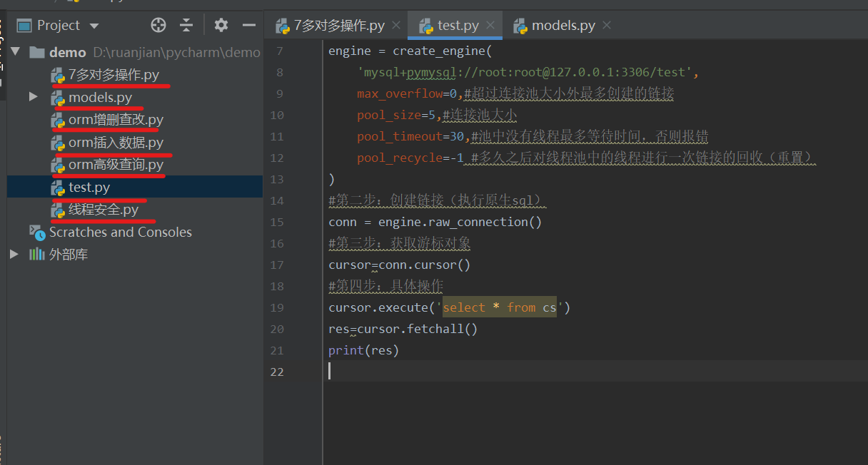The width and height of the screenshot is (868, 465).
Task: Close the 7多对多操作.py tab
Action: [x=396, y=26]
